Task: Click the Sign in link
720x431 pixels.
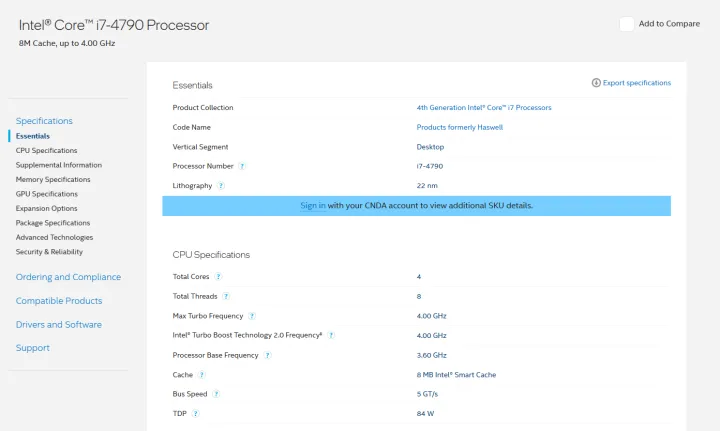Action: pyautogui.click(x=312, y=205)
